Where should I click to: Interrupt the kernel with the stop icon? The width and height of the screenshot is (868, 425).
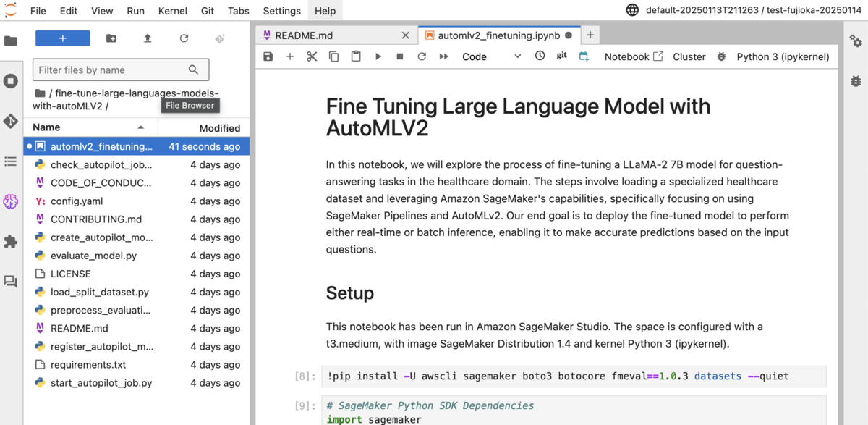click(400, 56)
